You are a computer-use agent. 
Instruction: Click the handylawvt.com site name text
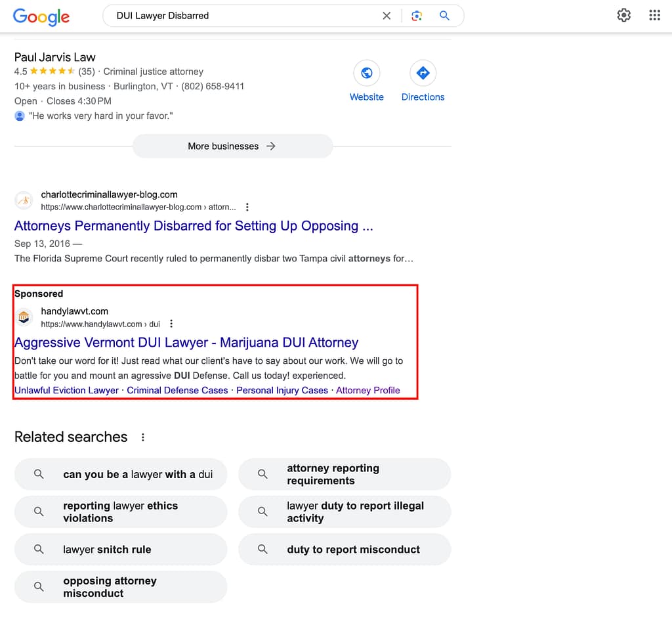(x=75, y=311)
